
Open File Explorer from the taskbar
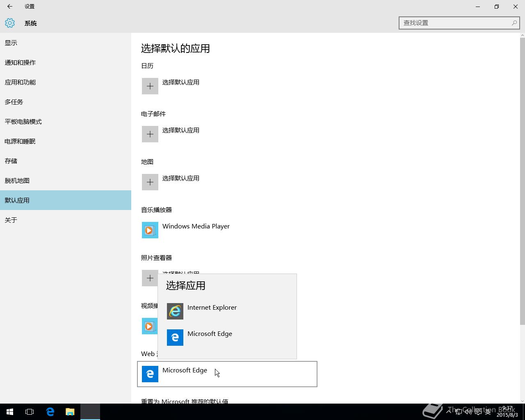click(x=70, y=412)
